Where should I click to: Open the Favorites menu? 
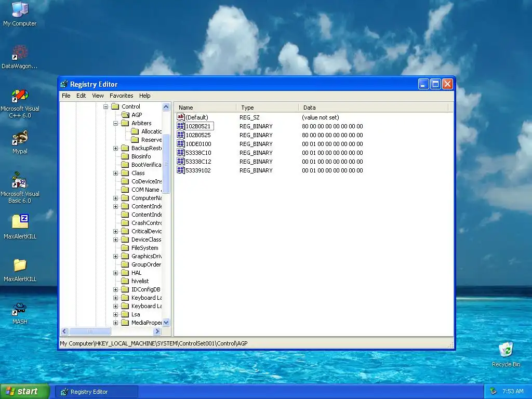(121, 96)
